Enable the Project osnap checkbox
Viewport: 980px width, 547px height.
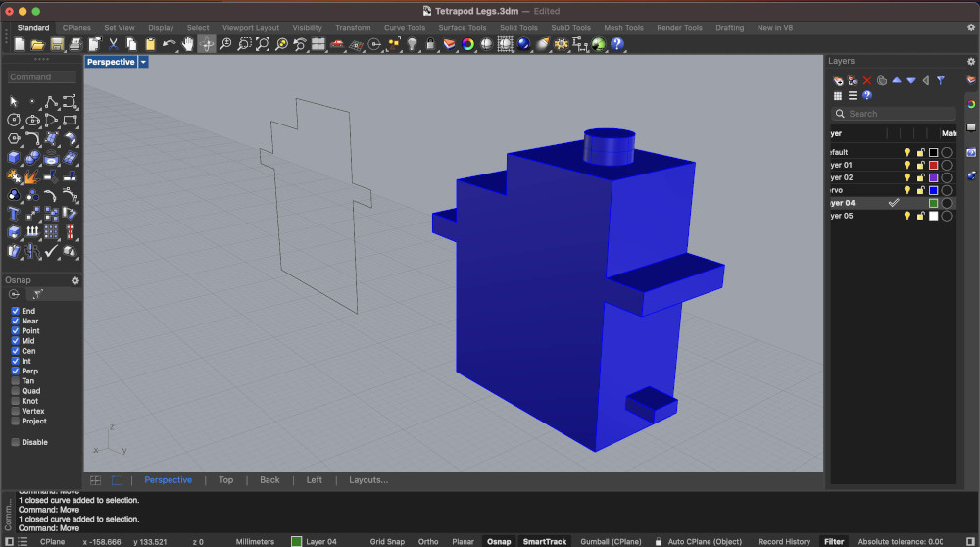coord(15,421)
